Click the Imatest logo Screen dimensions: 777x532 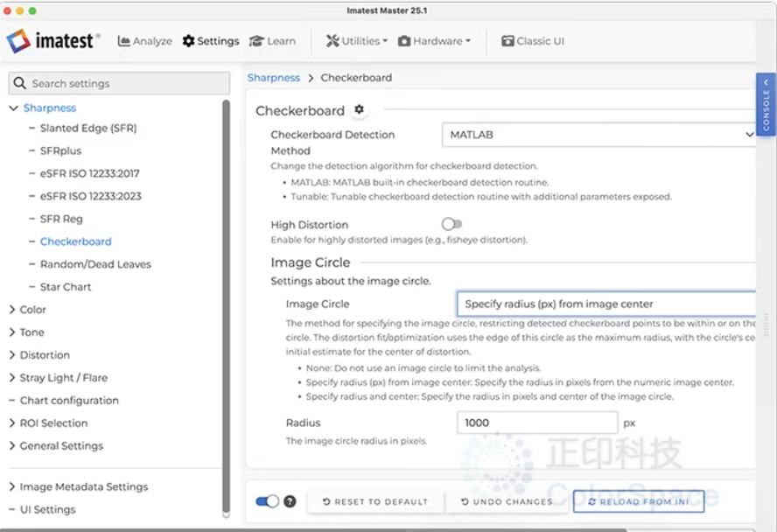[53, 40]
